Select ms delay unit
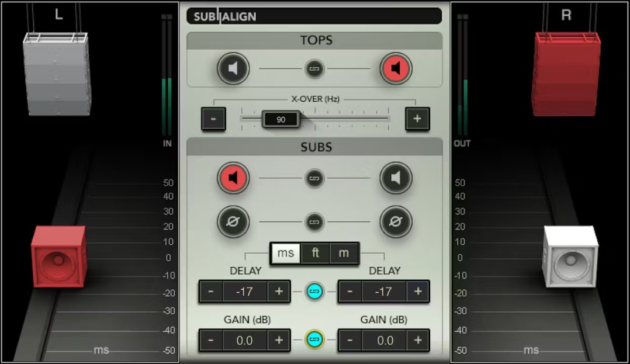Screen dimensions: 630x364 (x=286, y=253)
